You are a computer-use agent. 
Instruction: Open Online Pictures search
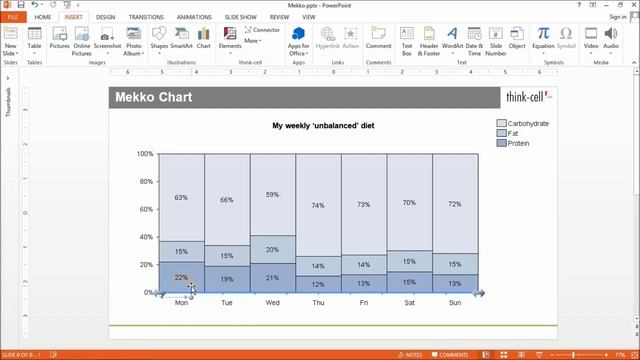click(82, 42)
